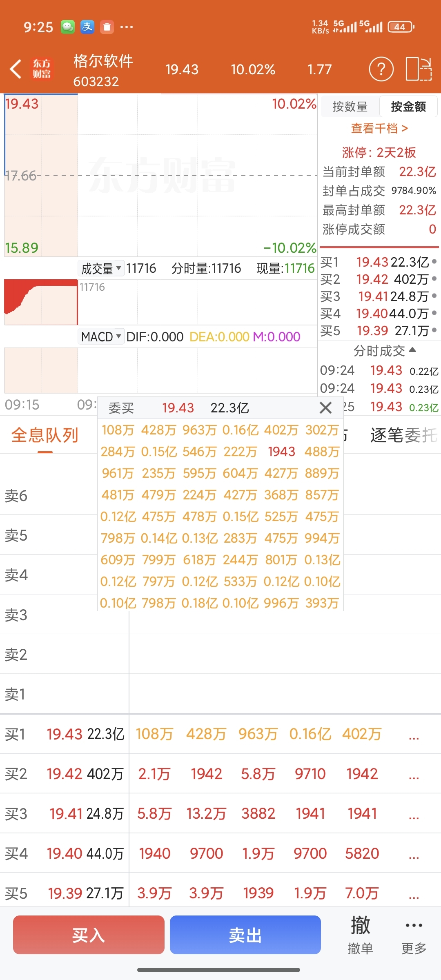Tap 买1 price 19.43 in queue list
This screenshot has height=980, width=441.
(65, 734)
